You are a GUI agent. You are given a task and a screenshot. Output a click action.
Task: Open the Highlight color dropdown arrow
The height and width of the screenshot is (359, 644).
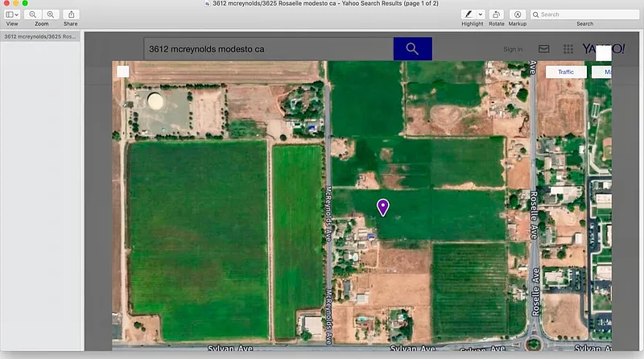point(481,14)
